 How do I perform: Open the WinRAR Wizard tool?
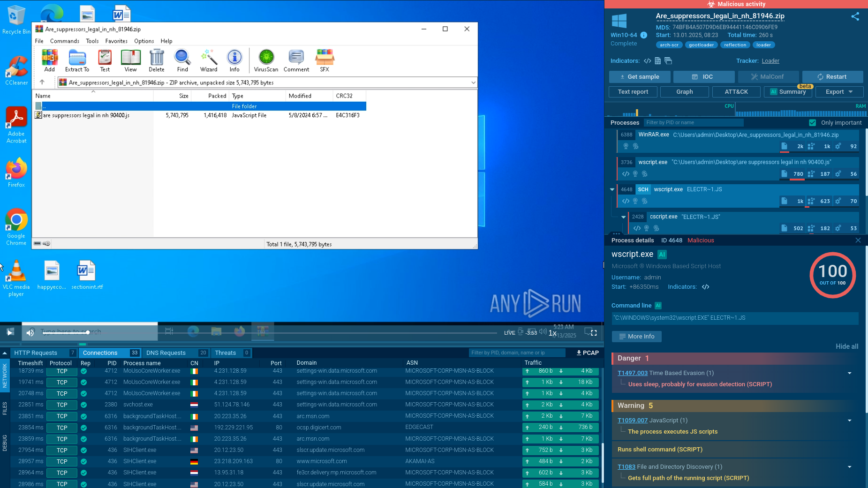pos(209,61)
